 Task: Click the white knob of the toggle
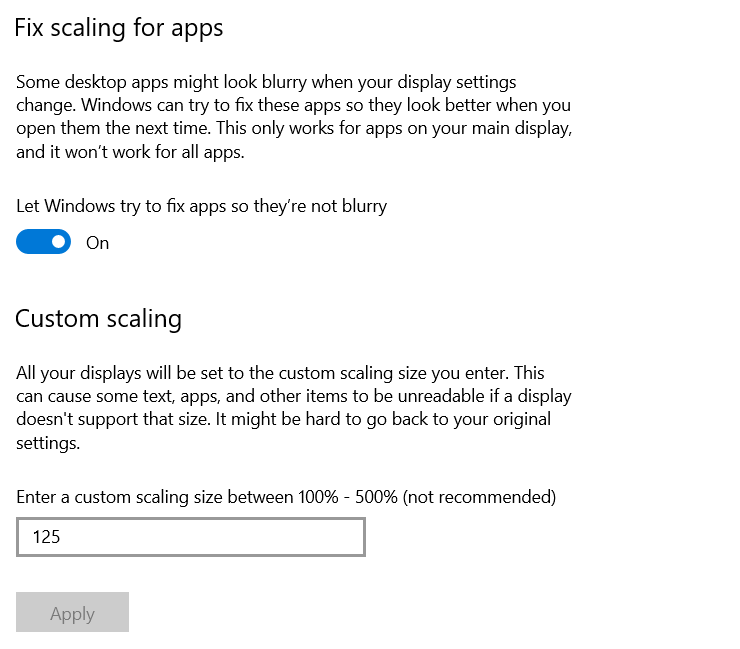[x=59, y=242]
